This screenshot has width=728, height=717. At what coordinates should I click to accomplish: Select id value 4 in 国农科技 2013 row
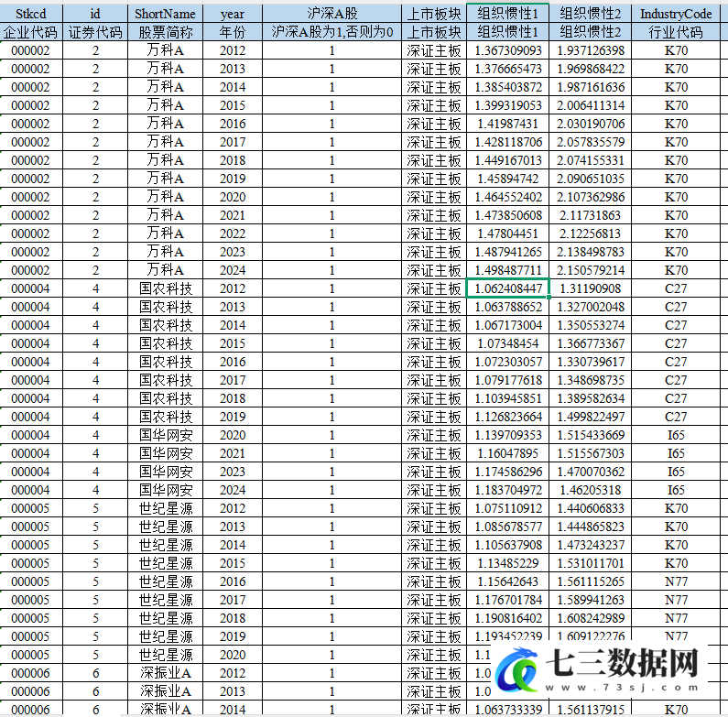point(95,307)
